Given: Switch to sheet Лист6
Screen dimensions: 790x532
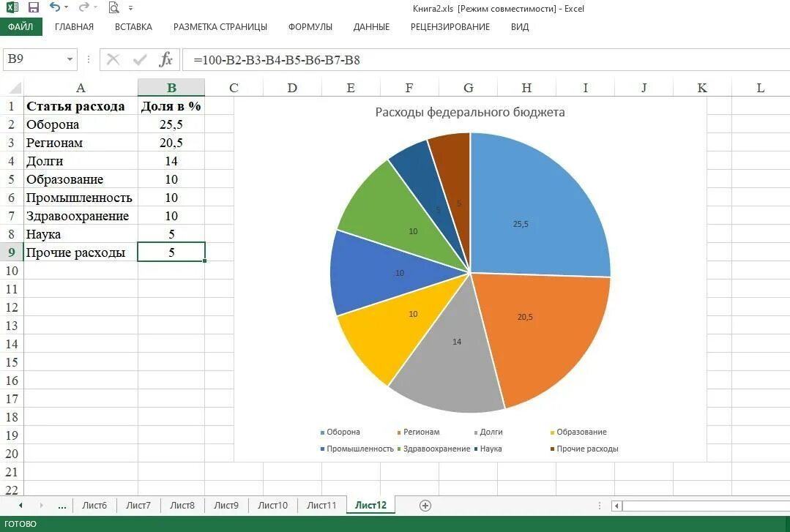Looking at the screenshot, I should tap(94, 506).
